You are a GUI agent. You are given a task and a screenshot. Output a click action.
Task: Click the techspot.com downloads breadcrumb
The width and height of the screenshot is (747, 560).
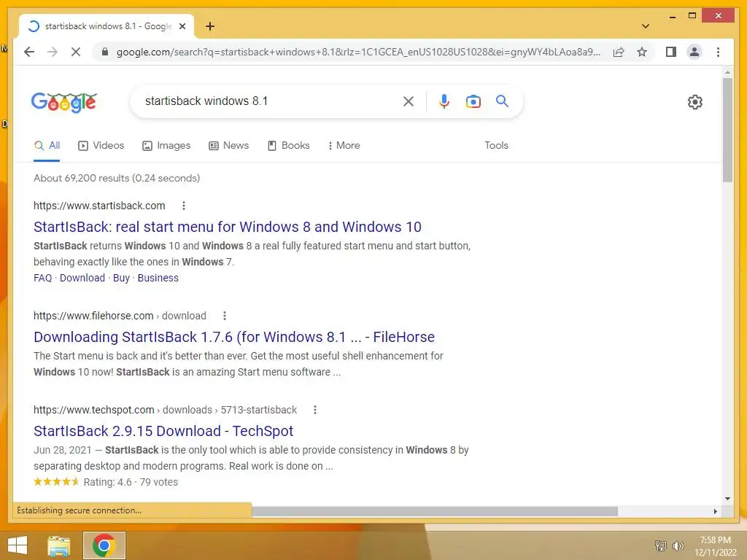pyautogui.click(x=165, y=410)
